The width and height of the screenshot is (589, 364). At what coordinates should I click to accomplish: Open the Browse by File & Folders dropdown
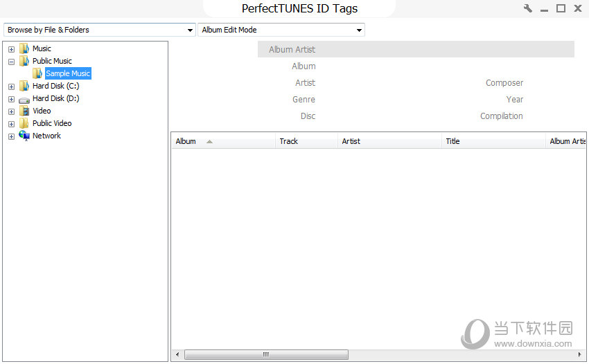[100, 30]
